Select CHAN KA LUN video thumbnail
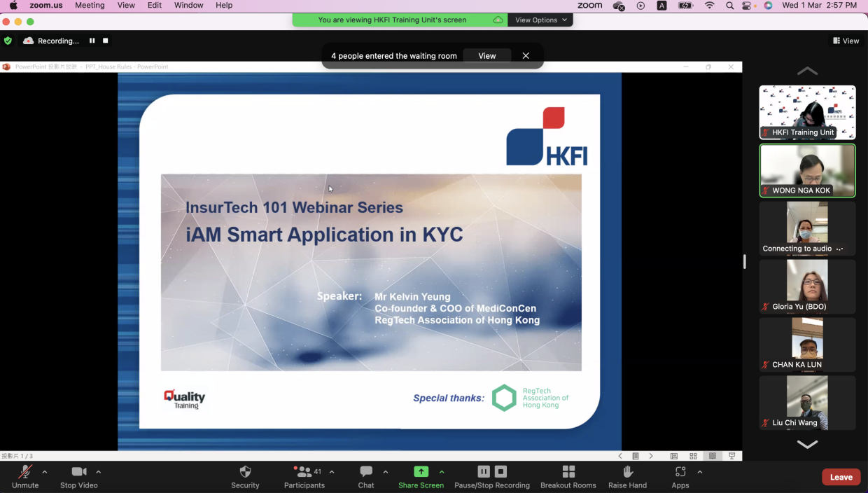This screenshot has width=868, height=493. [807, 345]
